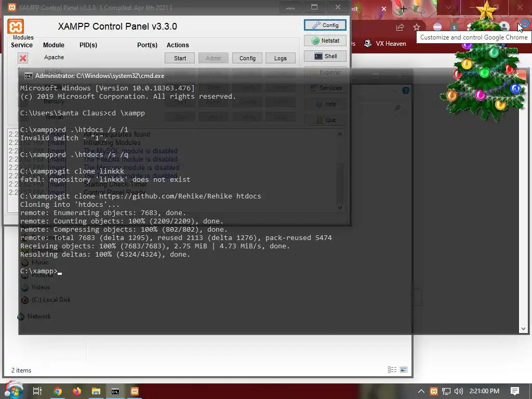Screen dimensions: 532x399
Task: Open Google Chrome from the taskbar
Action: 58,391
